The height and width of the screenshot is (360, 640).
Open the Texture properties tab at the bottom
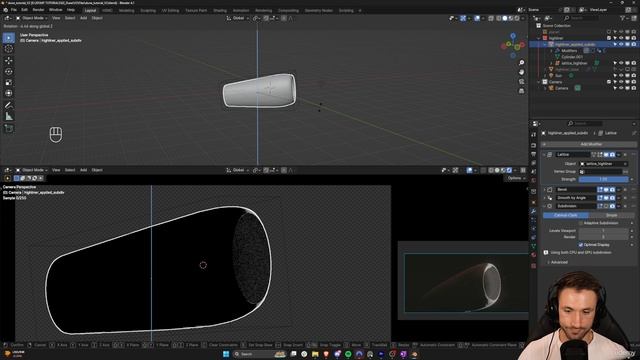pyautogui.click(x=533, y=266)
